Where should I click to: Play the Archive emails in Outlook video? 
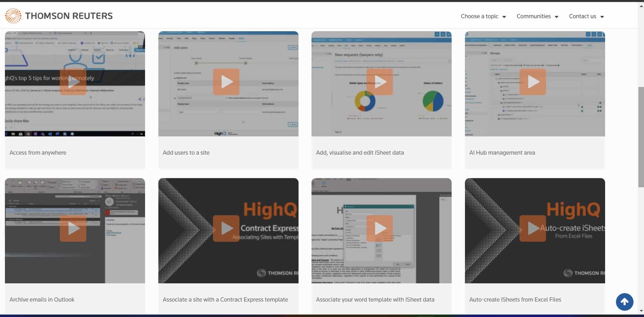pos(73,228)
